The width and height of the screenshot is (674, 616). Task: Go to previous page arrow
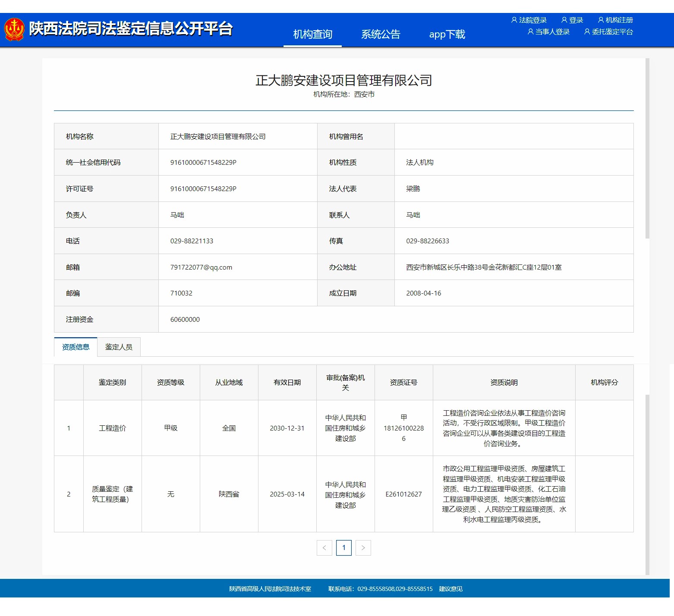[x=324, y=548]
